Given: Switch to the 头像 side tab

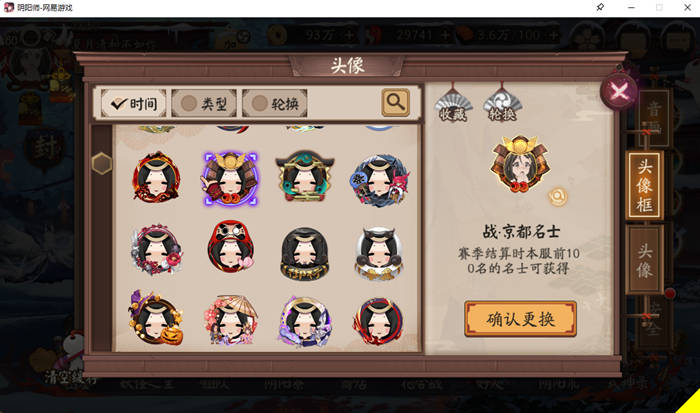Looking at the screenshot, I should (644, 260).
